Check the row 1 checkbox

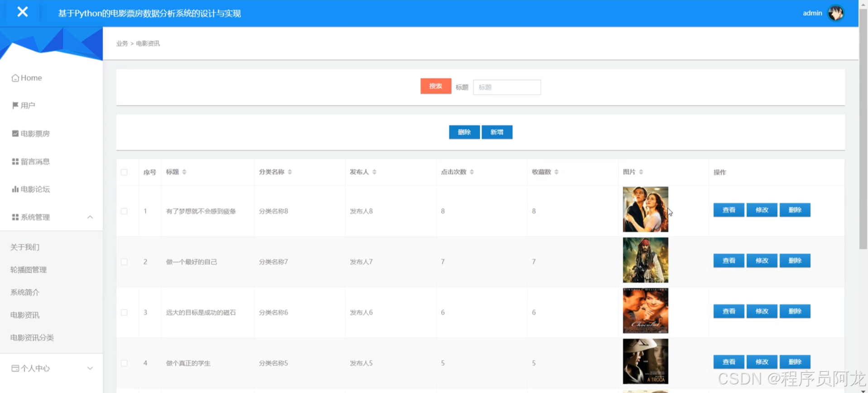124,211
